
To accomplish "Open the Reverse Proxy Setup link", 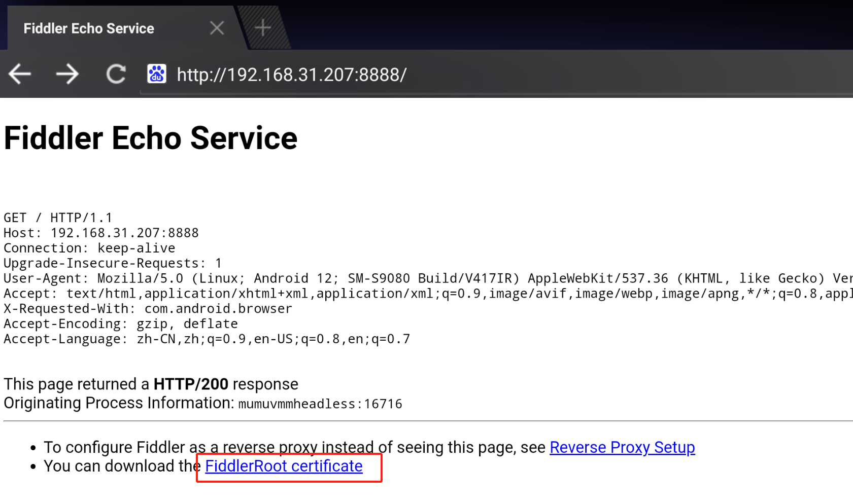I will [622, 447].
